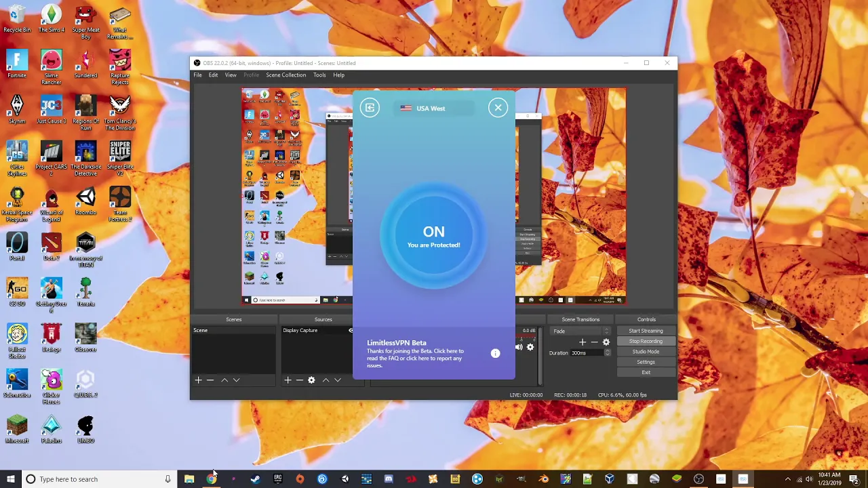Screen dimensions: 868x488
Task: Click the taskbar volume speaker icon
Action: [x=809, y=479]
